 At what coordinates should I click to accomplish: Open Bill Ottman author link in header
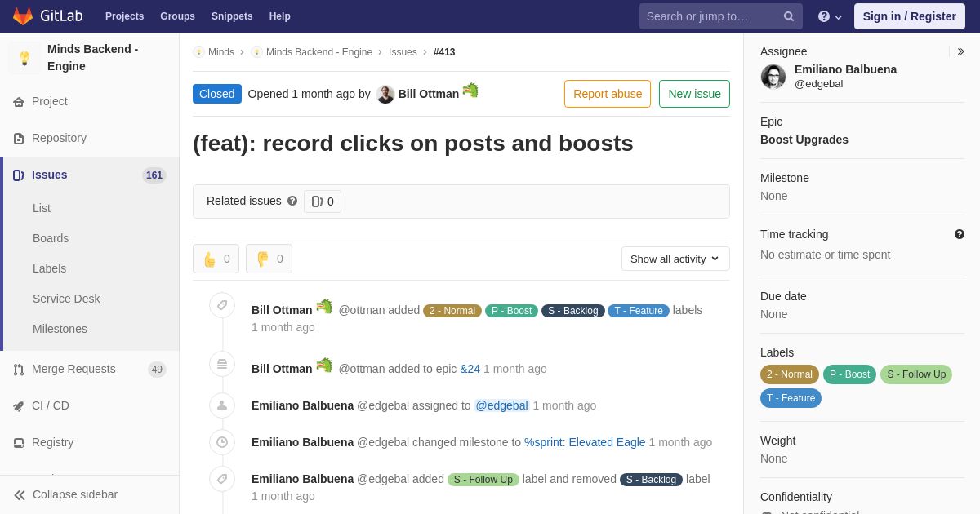[x=429, y=94]
